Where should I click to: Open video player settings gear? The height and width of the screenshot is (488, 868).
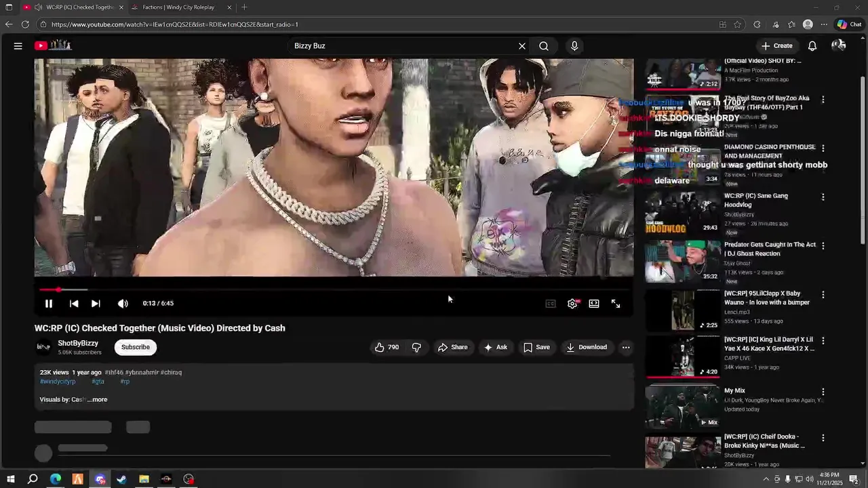573,304
